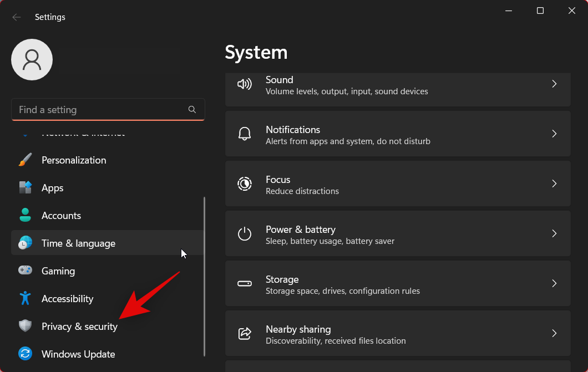Click the Personalization paintbrush icon
The width and height of the screenshot is (588, 372).
coord(26,160)
